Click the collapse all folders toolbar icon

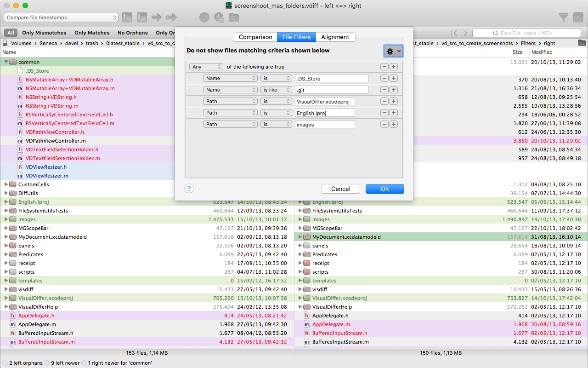coord(142,17)
